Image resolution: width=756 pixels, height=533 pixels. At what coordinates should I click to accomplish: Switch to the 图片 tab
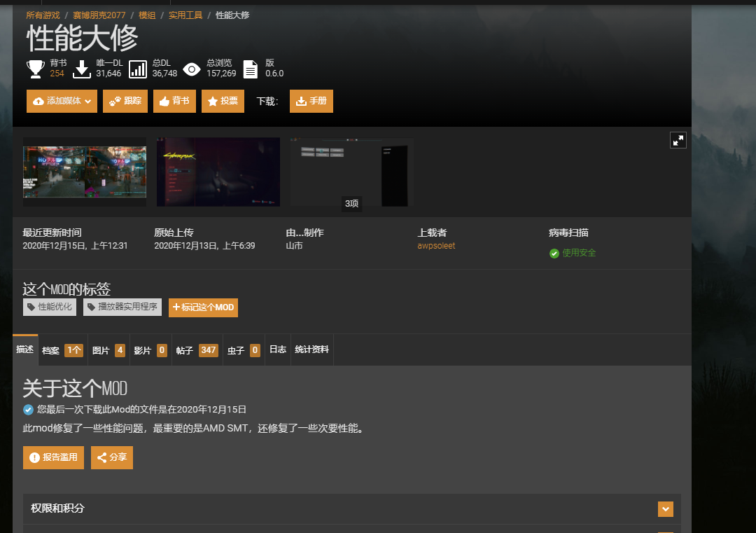(x=108, y=349)
